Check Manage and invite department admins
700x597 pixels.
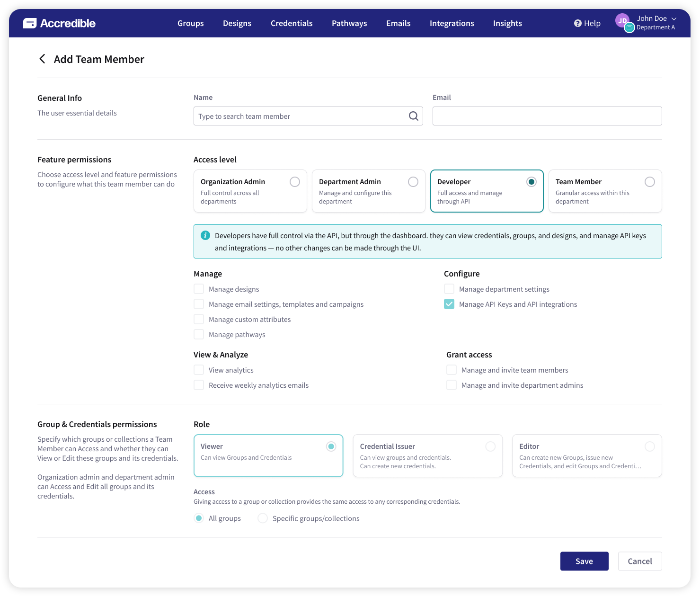click(452, 385)
